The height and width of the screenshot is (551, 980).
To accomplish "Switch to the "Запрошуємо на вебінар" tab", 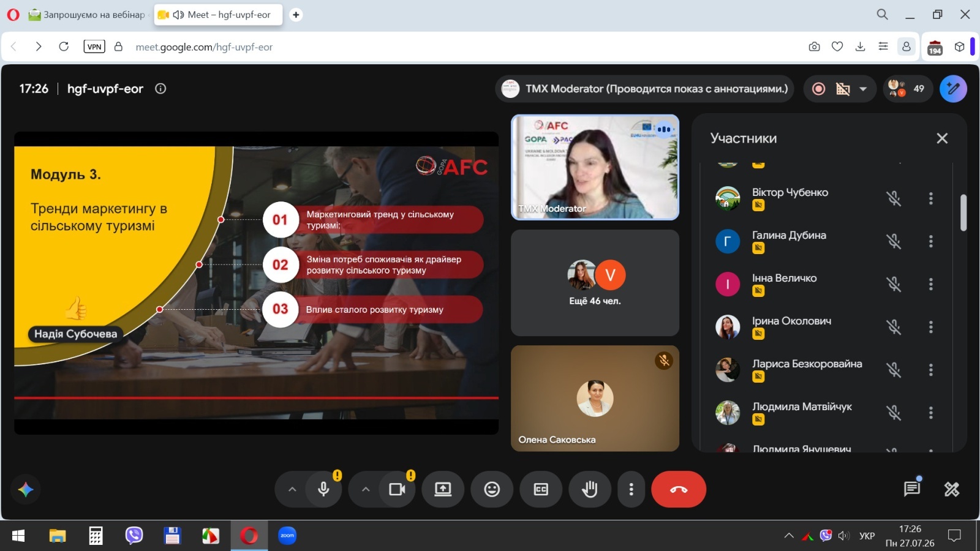I will (88, 15).
